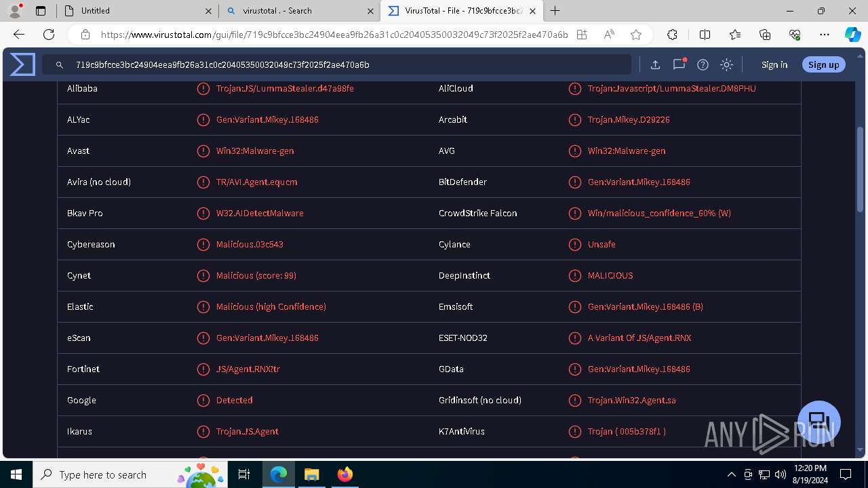This screenshot has height=488, width=868.
Task: Click Emsisoft Gen:Variant.Mikey result
Action: point(646,306)
